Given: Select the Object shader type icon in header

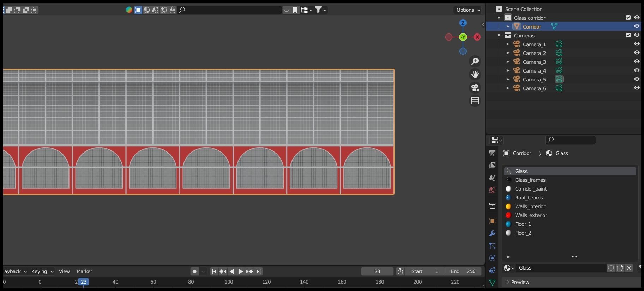Looking at the screenshot, I should 138,10.
